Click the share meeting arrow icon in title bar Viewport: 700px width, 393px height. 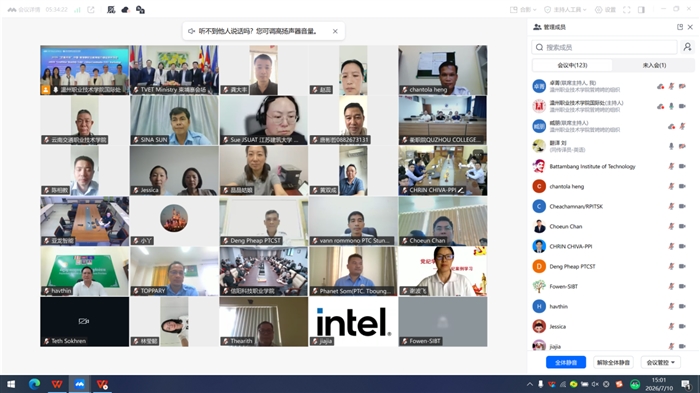click(x=91, y=9)
